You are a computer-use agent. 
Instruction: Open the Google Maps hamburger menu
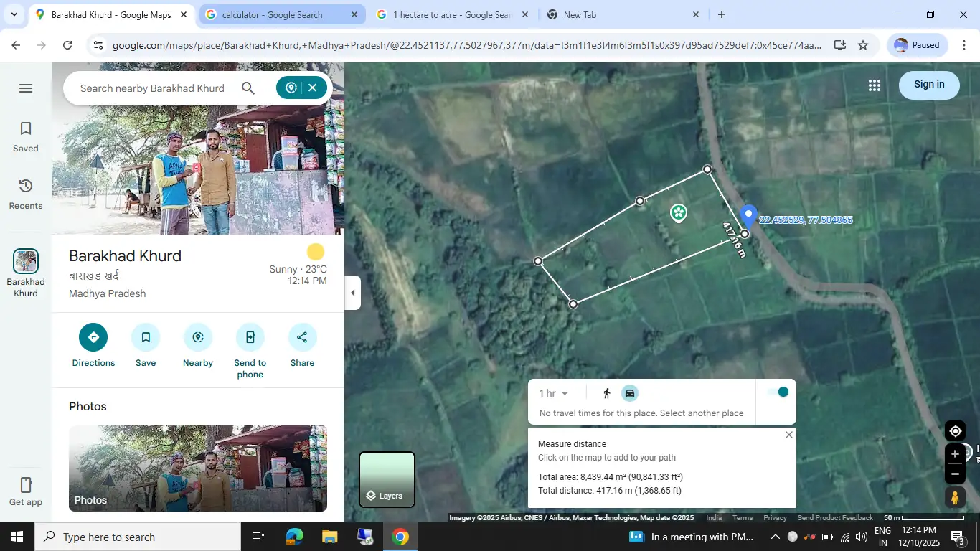coord(26,88)
